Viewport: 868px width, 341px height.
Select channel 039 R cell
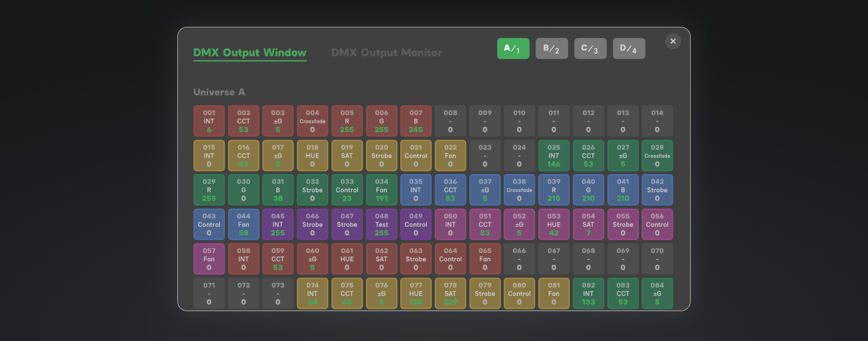554,190
